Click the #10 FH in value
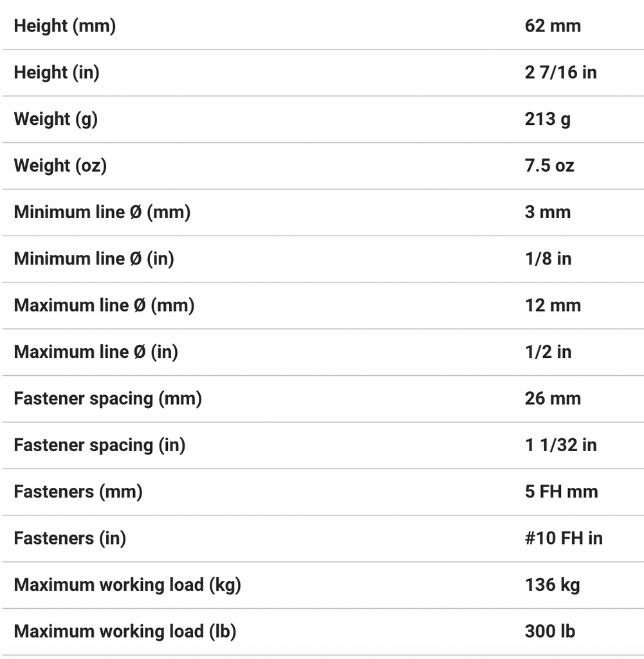 point(564,538)
